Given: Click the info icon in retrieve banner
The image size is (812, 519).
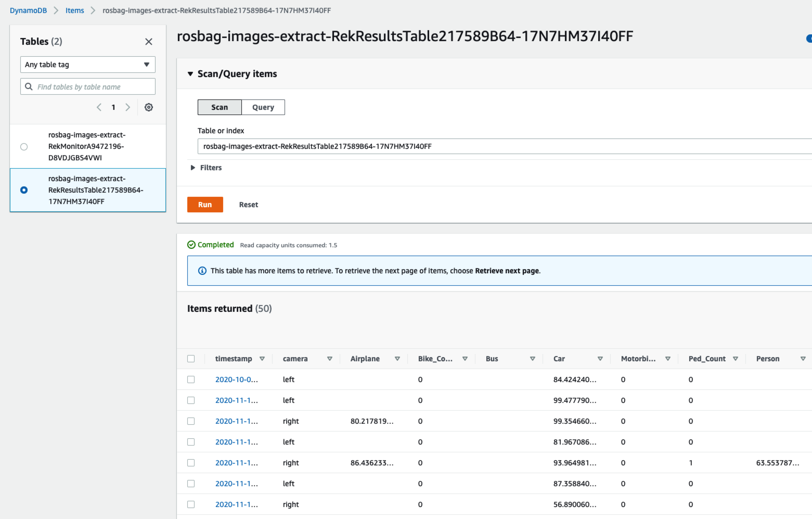Looking at the screenshot, I should coord(202,271).
